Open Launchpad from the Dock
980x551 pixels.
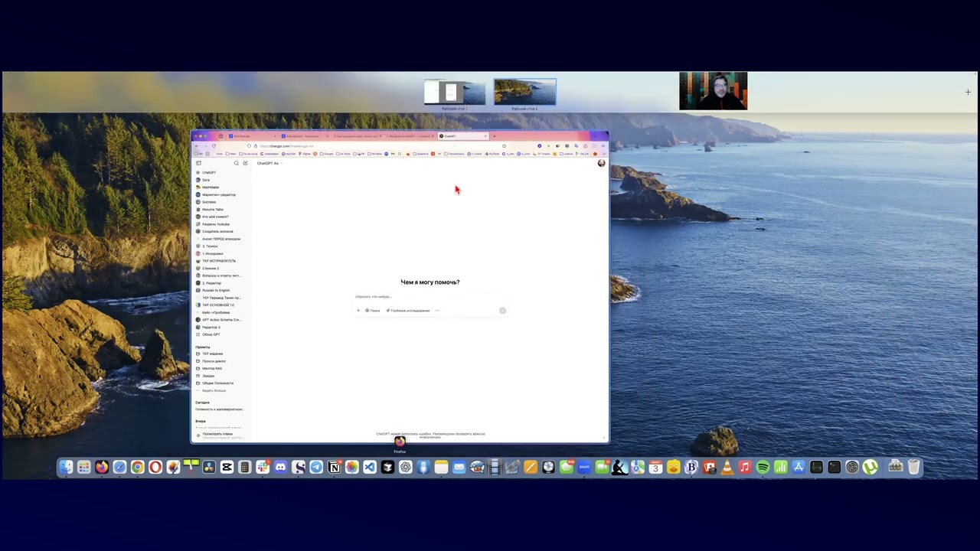point(84,467)
